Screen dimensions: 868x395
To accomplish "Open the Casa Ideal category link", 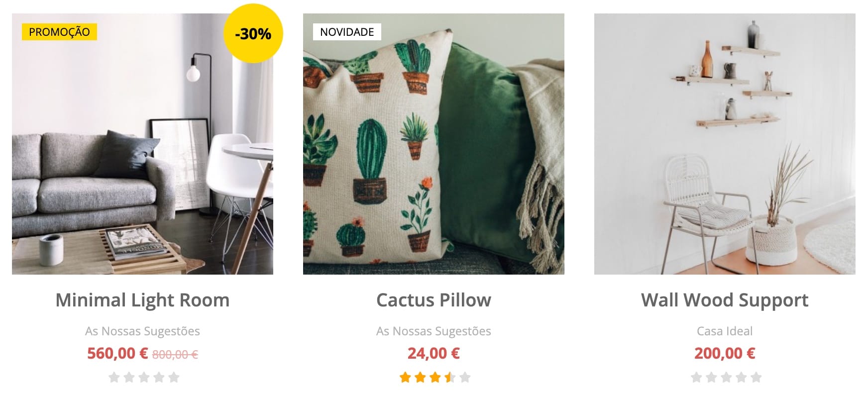I will click(725, 331).
